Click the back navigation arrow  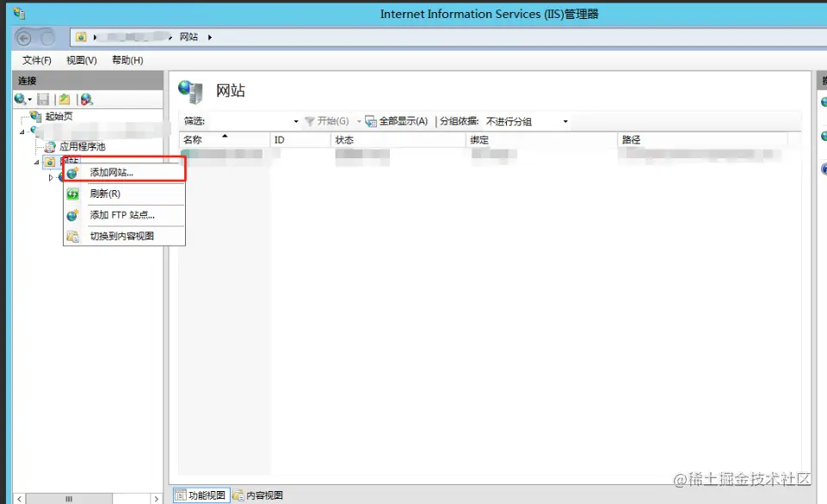(24, 38)
